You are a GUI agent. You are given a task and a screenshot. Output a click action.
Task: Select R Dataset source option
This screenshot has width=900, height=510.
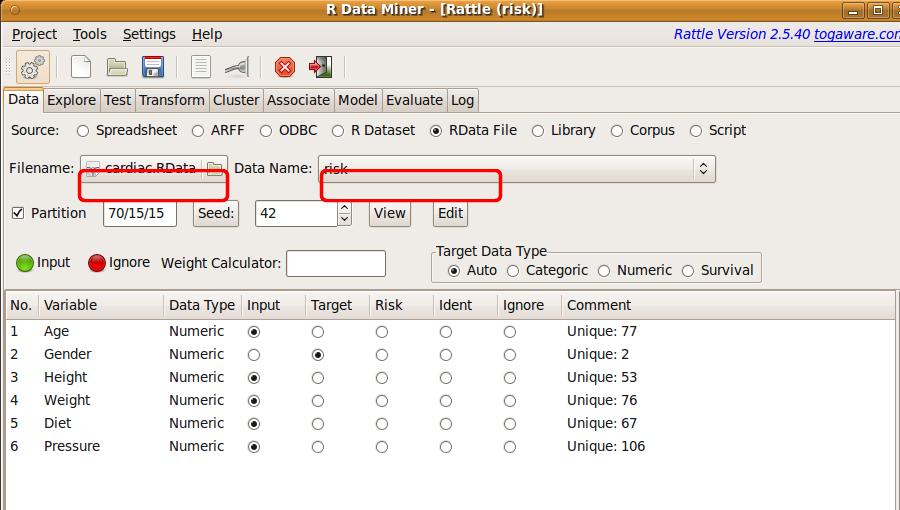[x=373, y=131]
